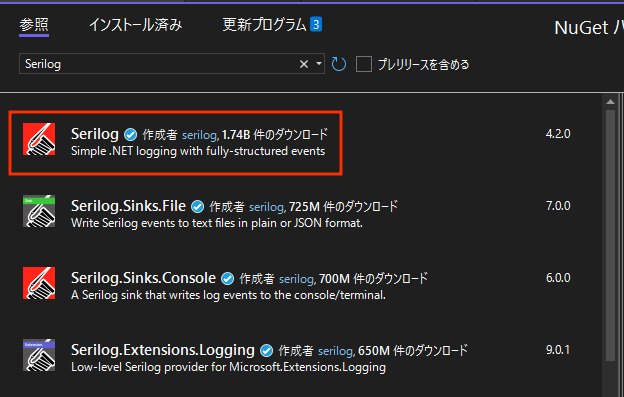This screenshot has height=397, width=624.
Task: Click the 650M 件のダウンロード count
Action: click(x=413, y=351)
